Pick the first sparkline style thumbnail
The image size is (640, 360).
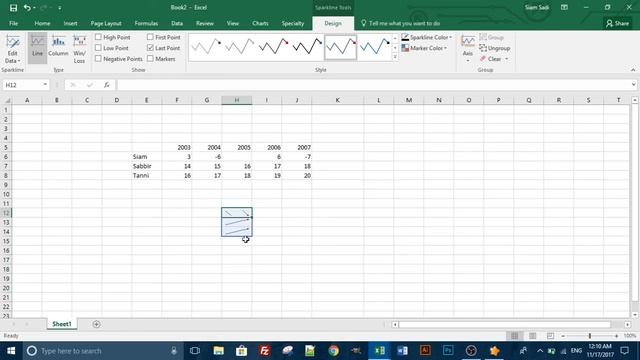206,47
